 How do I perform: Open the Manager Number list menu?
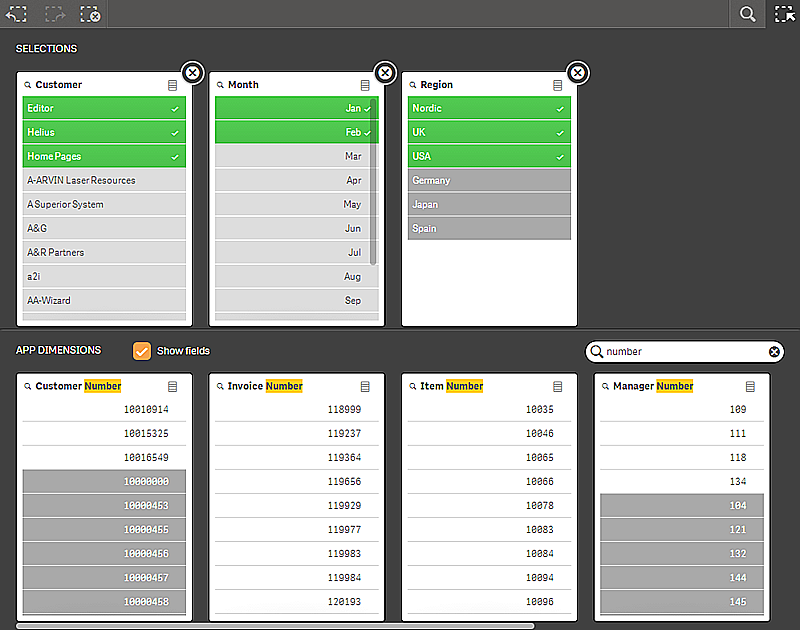(751, 387)
